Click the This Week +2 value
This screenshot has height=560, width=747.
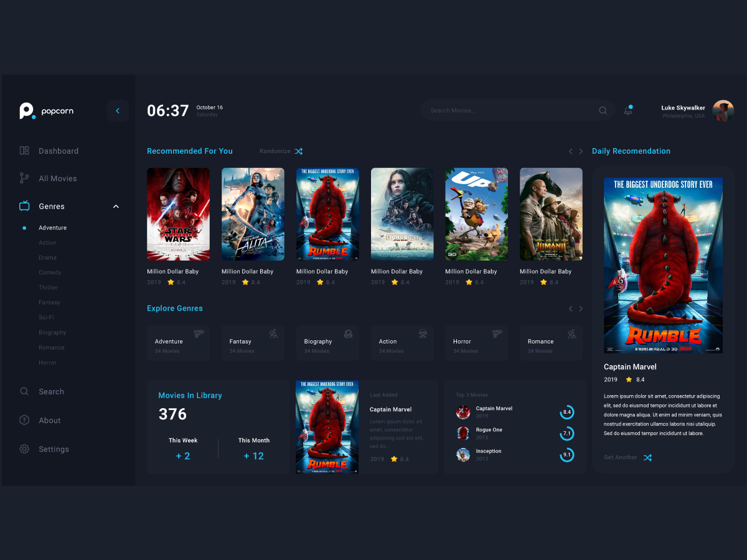(183, 456)
